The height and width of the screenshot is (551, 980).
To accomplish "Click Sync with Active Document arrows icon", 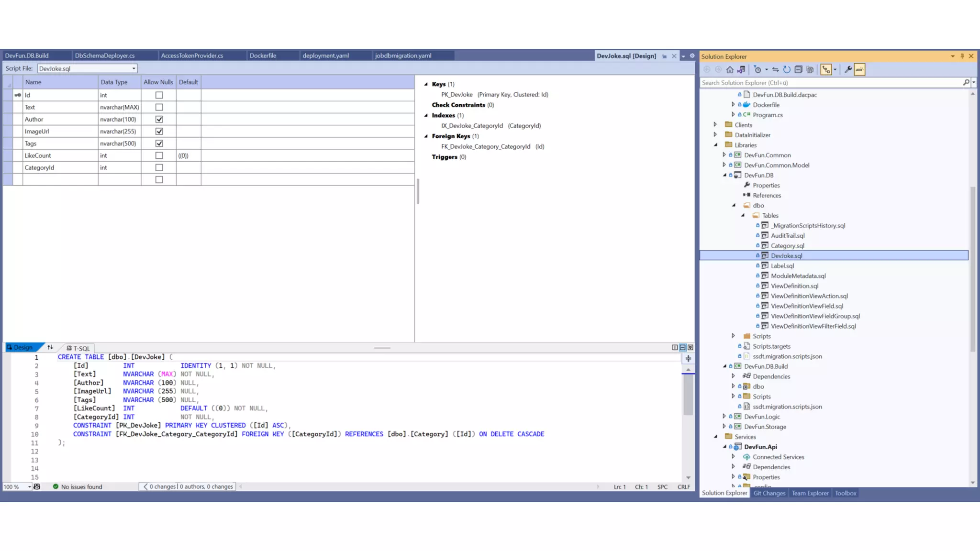I will pyautogui.click(x=775, y=70).
